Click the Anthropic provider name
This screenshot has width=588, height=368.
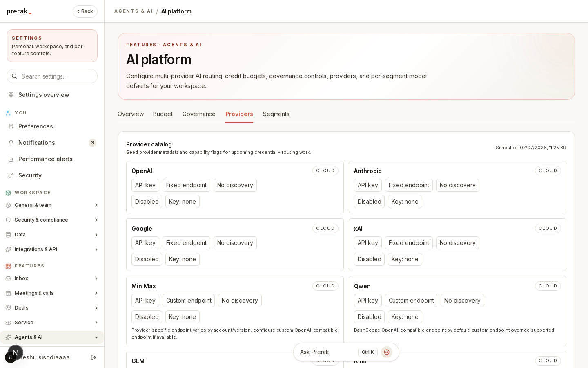[367, 171]
